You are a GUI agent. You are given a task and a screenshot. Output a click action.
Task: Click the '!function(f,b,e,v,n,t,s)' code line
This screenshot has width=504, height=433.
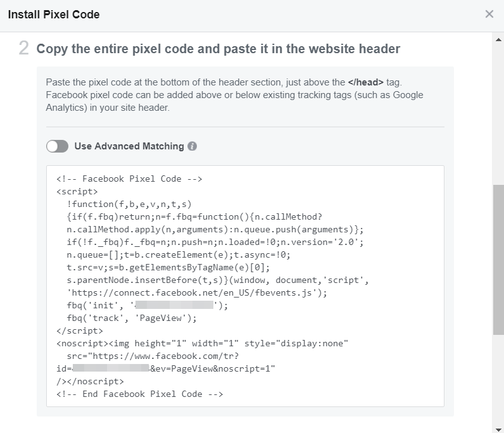tap(129, 204)
